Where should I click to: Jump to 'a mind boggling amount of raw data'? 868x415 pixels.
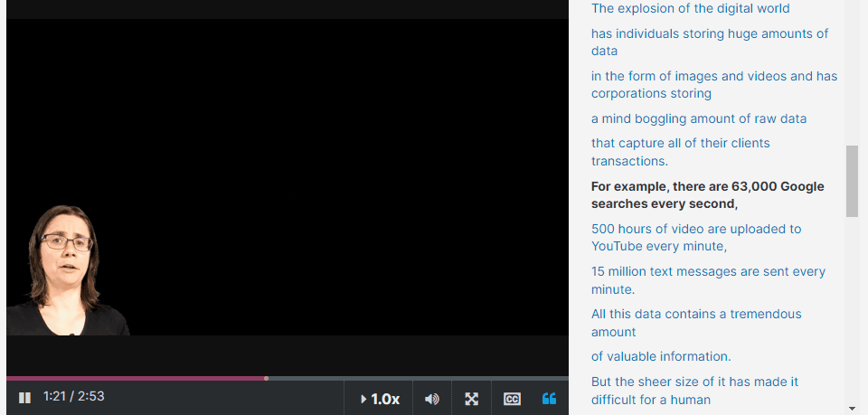pos(699,118)
